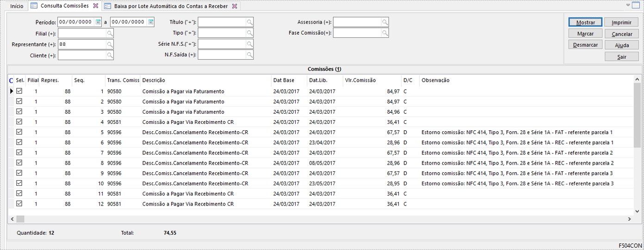Click the N.F.Saída search magnifier
This screenshot has width=644, height=250.
point(249,55)
